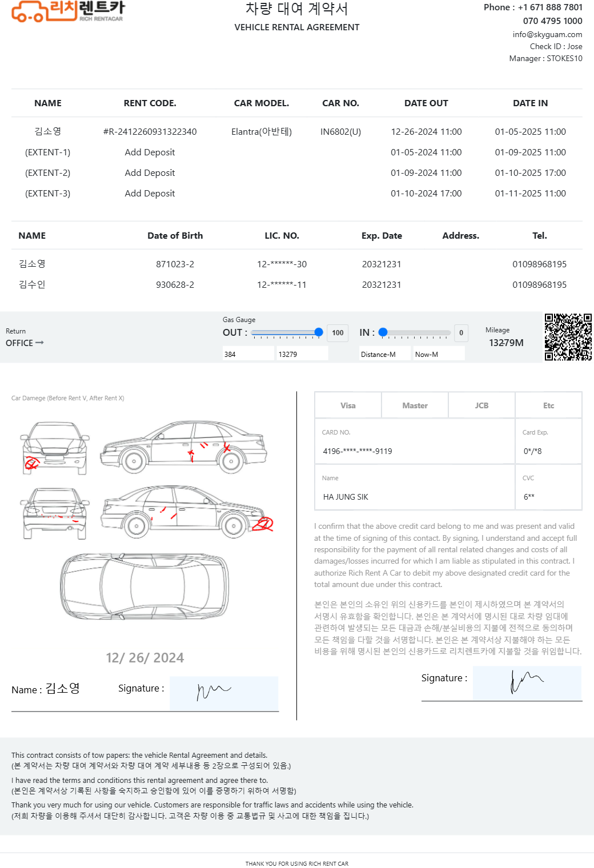Click Check ID : Jose text
Screen dimensions: 594x868
(x=556, y=46)
